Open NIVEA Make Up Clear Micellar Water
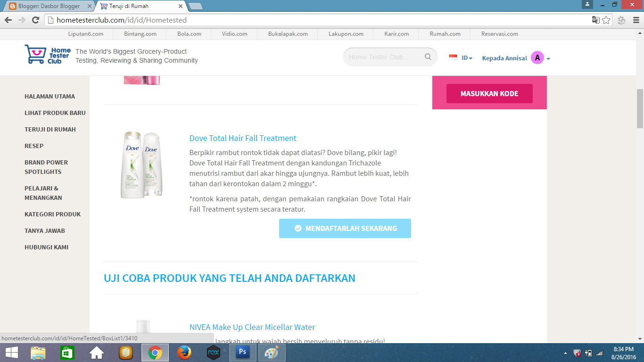 click(251, 327)
